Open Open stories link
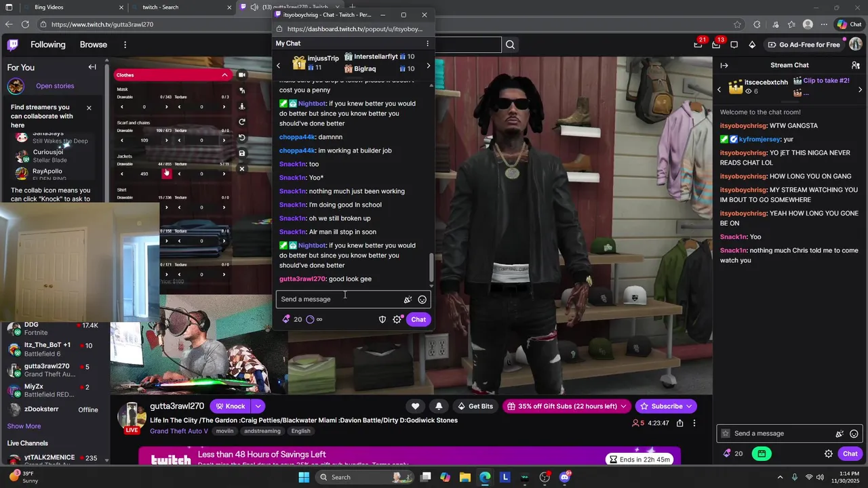Viewport: 868px width, 488px height. (x=55, y=86)
